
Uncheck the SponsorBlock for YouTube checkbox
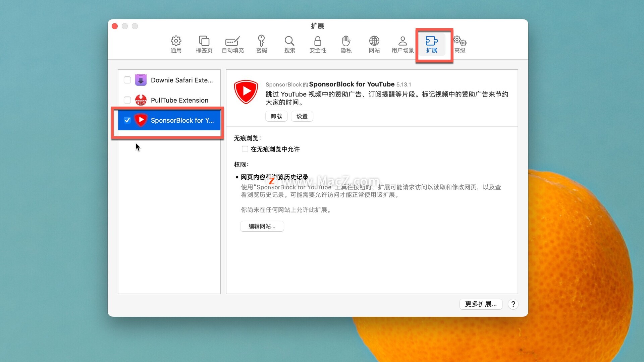coord(127,120)
